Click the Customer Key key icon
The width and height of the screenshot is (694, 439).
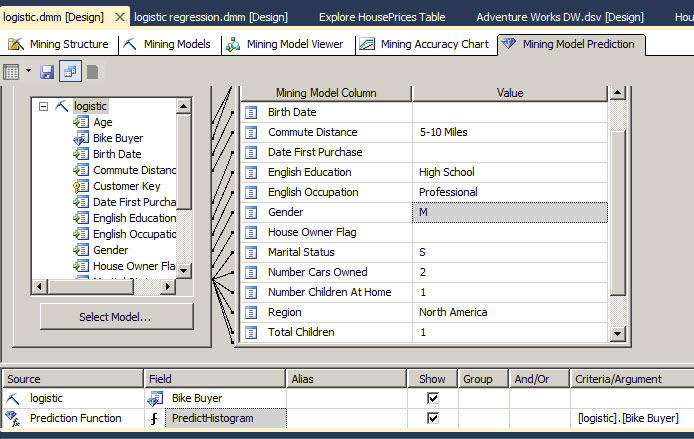click(81, 186)
